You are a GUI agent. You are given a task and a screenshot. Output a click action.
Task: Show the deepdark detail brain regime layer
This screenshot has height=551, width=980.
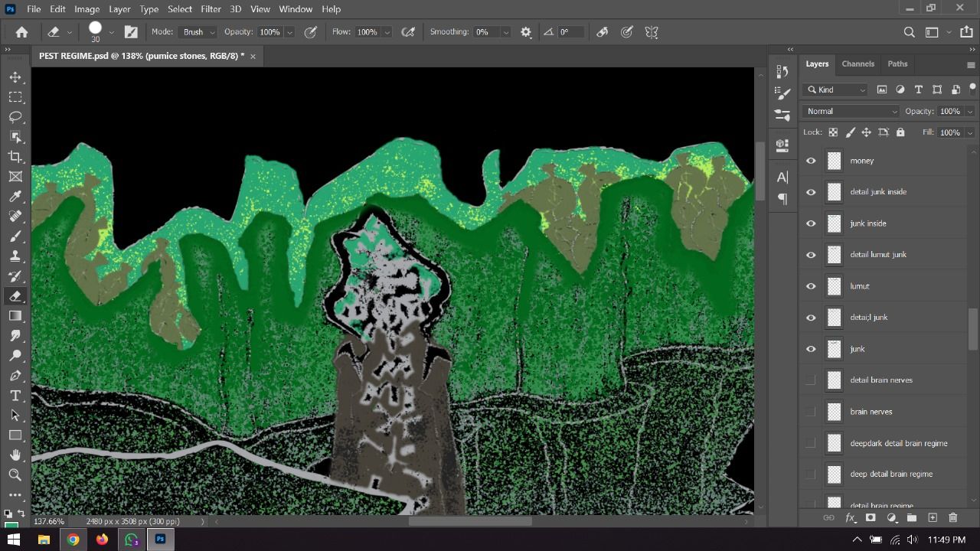[x=811, y=443]
